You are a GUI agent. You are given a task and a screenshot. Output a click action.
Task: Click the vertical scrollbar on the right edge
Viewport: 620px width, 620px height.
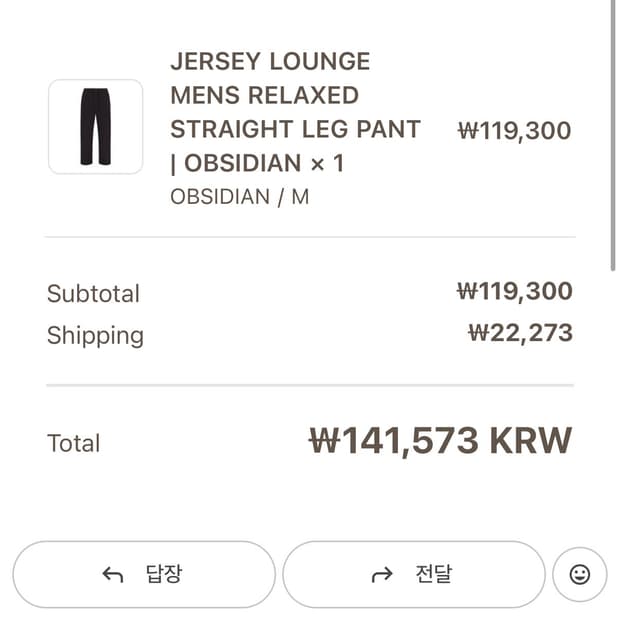point(612,130)
